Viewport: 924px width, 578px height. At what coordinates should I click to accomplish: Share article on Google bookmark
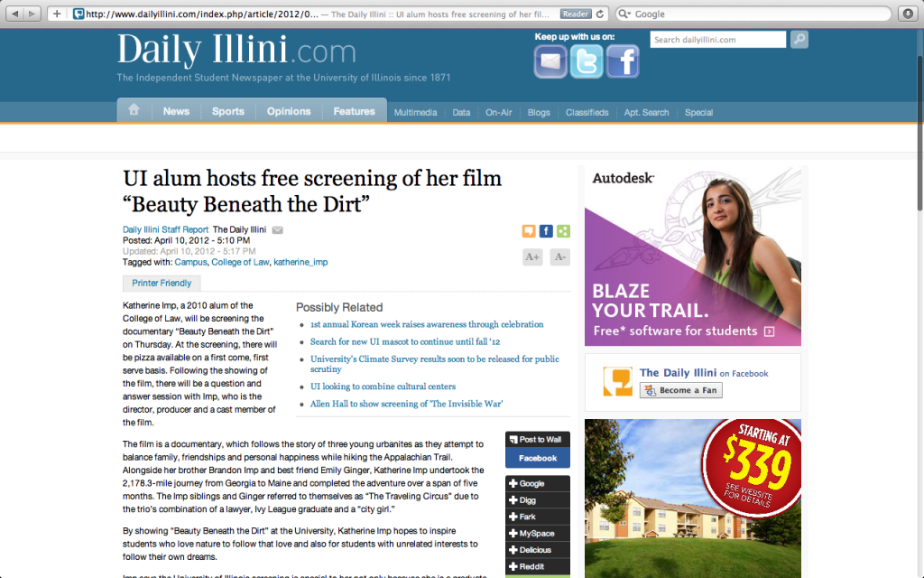point(538,484)
